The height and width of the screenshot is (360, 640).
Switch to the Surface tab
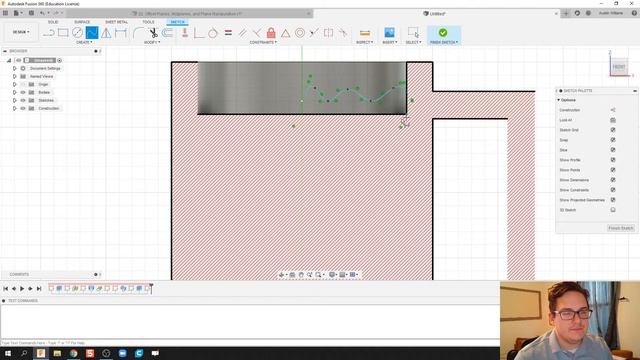(82, 22)
